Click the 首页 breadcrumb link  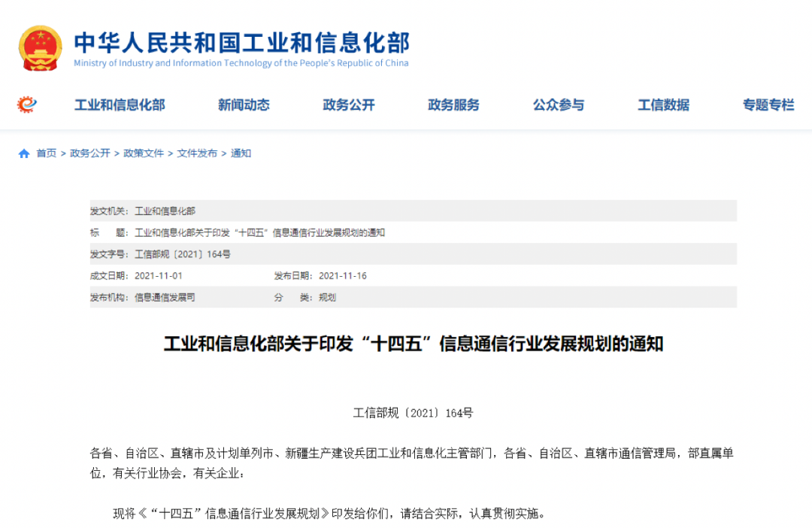coord(46,153)
